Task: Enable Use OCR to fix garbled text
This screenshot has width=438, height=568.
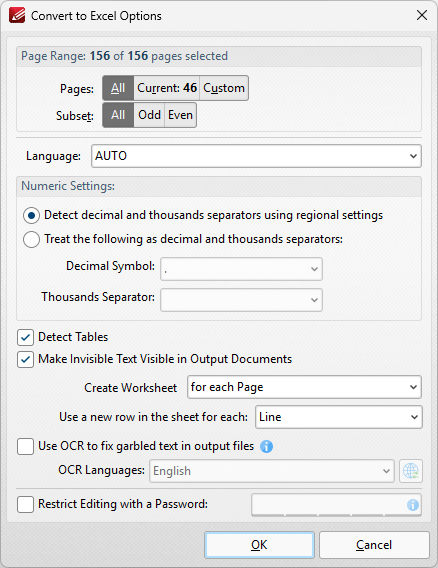Action: click(25, 446)
